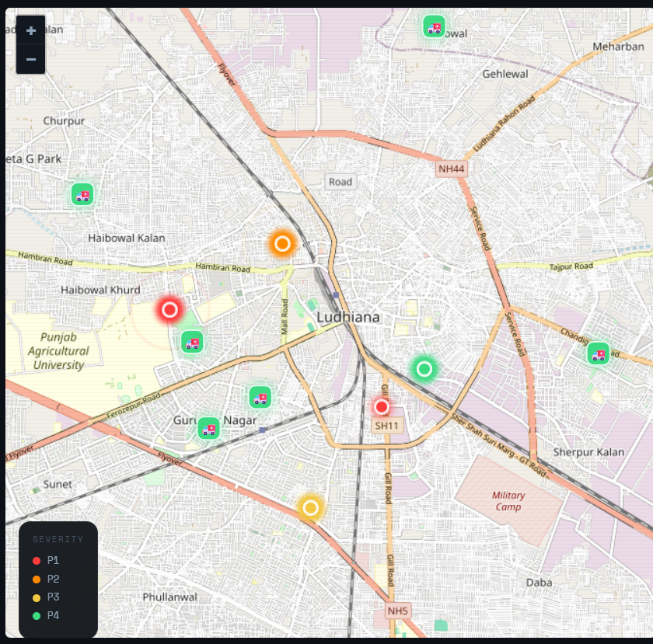The image size is (653, 644).
Task: Select the ambulance icon on Chandigarh Road
Action: coord(598,353)
